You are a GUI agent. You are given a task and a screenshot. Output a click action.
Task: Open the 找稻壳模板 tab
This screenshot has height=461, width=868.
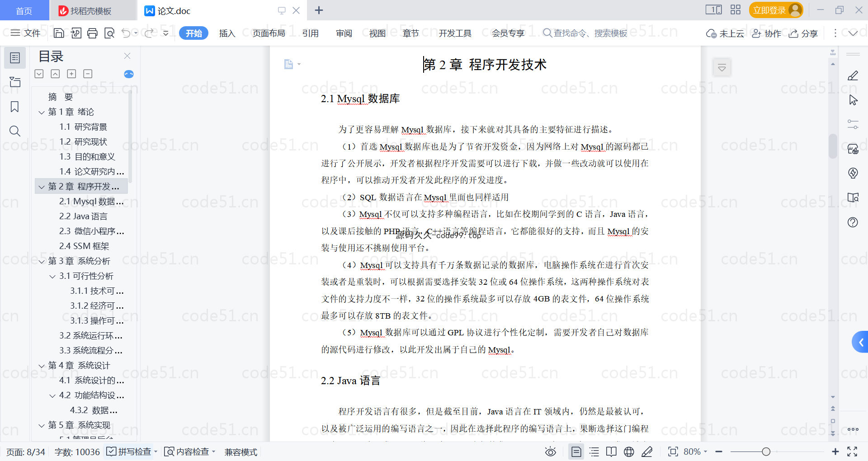point(93,10)
